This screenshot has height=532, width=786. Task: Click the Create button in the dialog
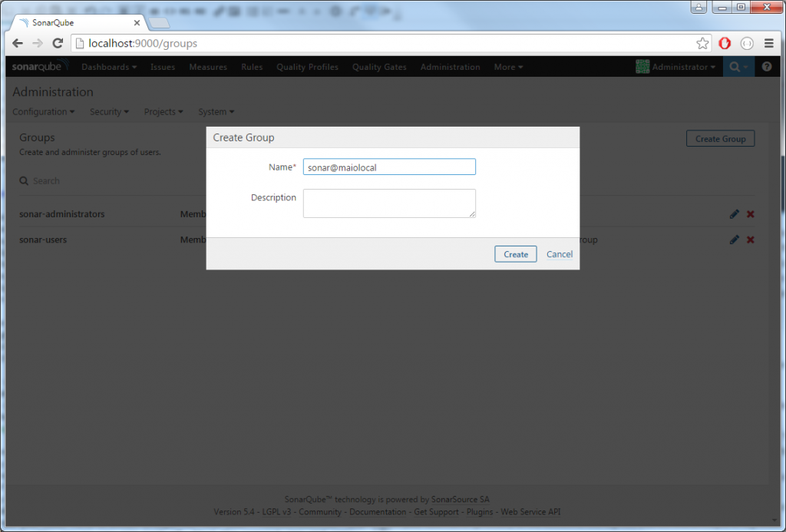click(x=515, y=254)
